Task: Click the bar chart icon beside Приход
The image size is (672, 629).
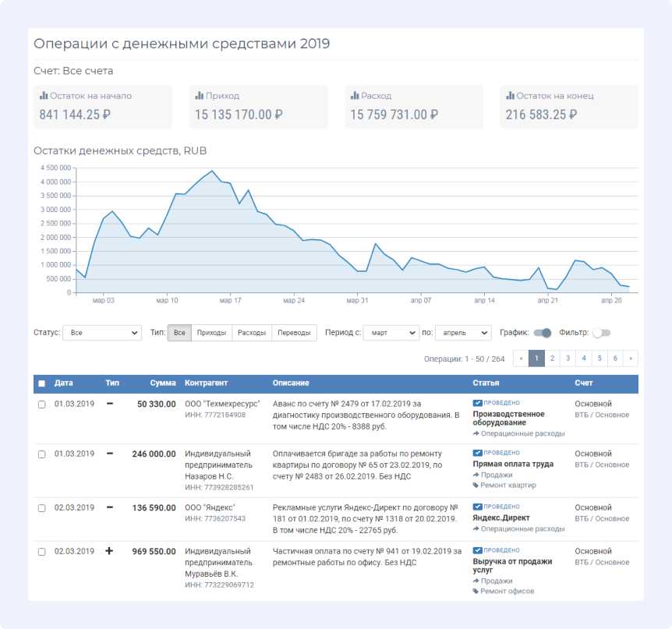Action: pyautogui.click(x=199, y=96)
